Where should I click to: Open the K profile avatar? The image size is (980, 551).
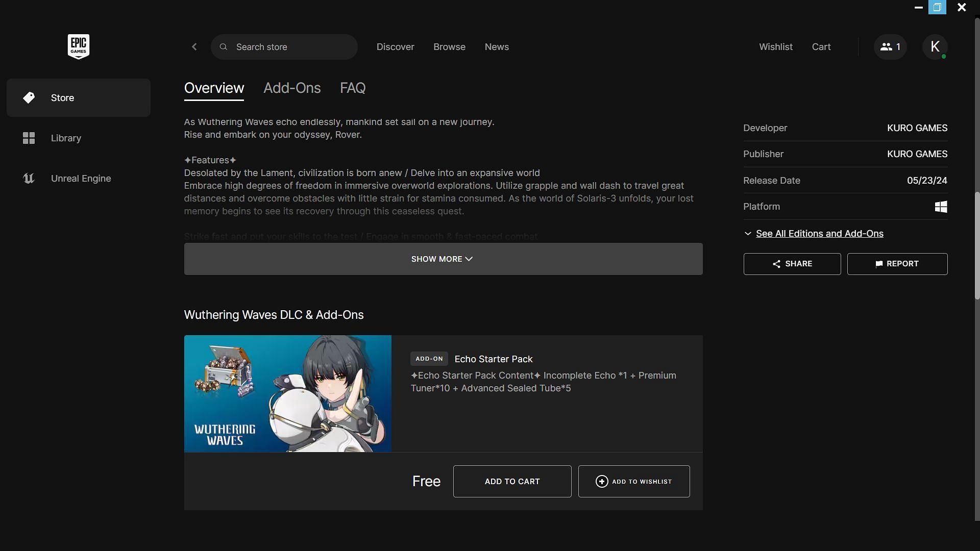click(x=935, y=47)
